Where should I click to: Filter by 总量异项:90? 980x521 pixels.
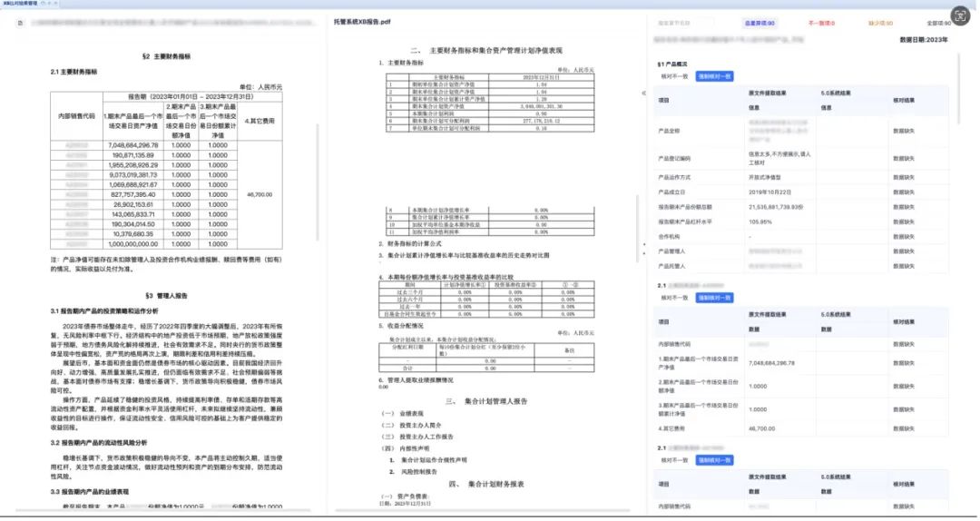tap(759, 23)
